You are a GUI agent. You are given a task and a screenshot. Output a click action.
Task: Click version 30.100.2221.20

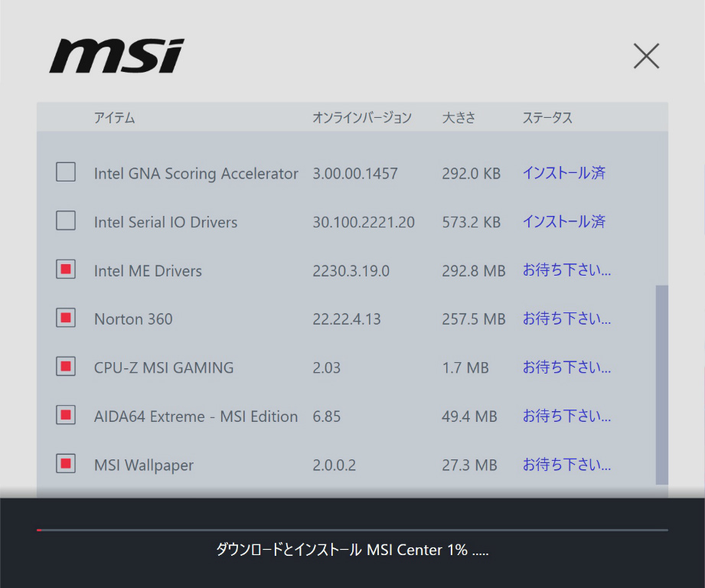[364, 222]
